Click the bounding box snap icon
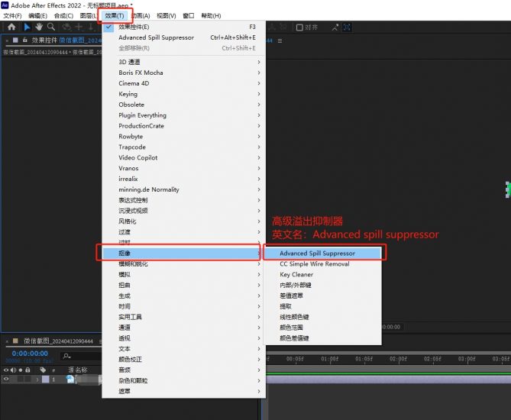This screenshot has height=420, width=511. pos(347,27)
